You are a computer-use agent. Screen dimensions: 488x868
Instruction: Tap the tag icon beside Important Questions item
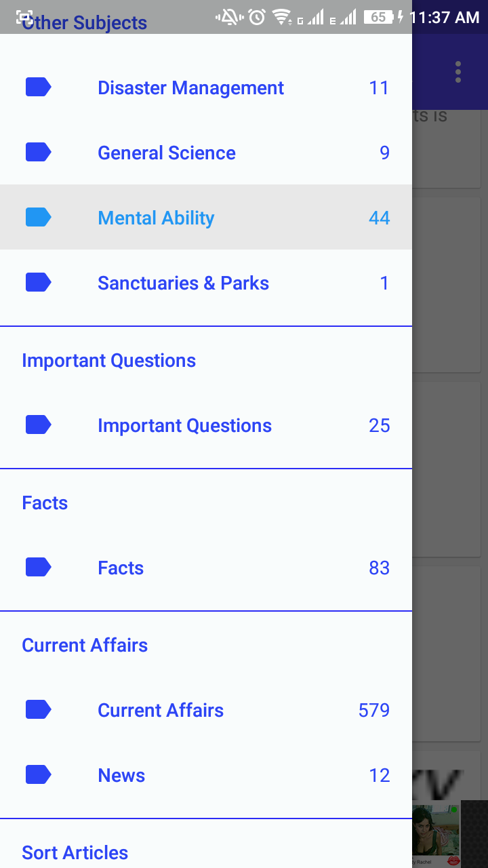click(x=38, y=425)
